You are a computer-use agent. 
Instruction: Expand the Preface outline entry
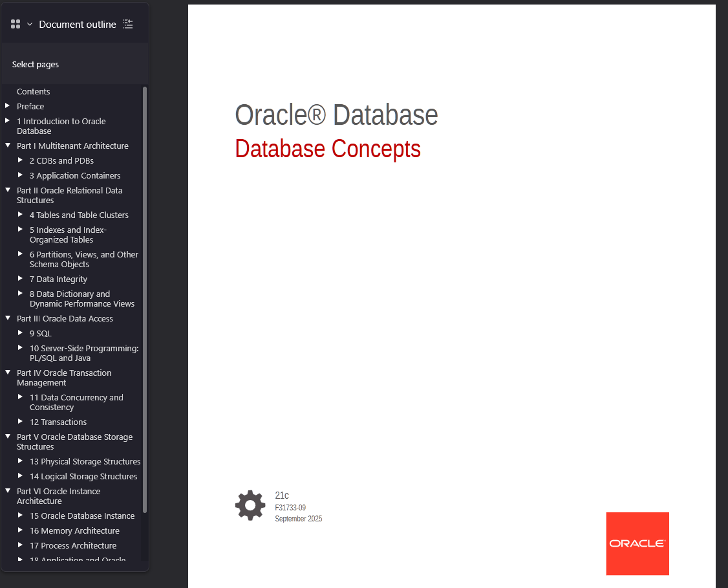click(8, 106)
